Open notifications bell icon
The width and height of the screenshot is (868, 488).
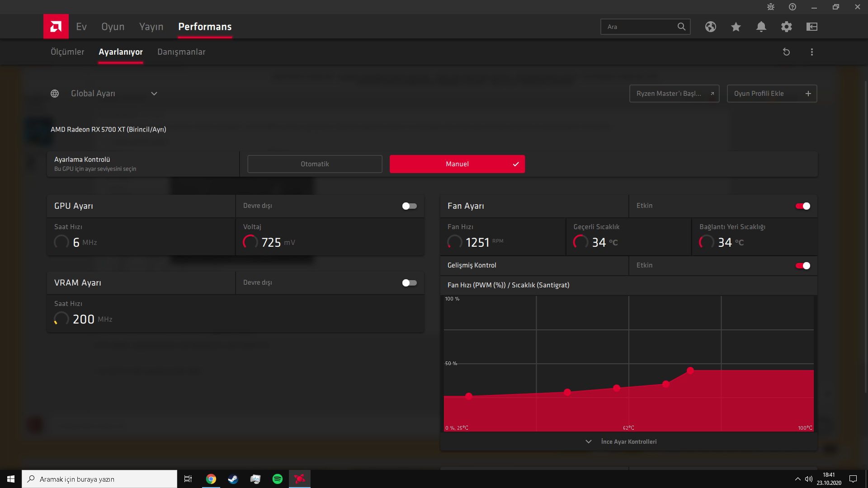(761, 27)
